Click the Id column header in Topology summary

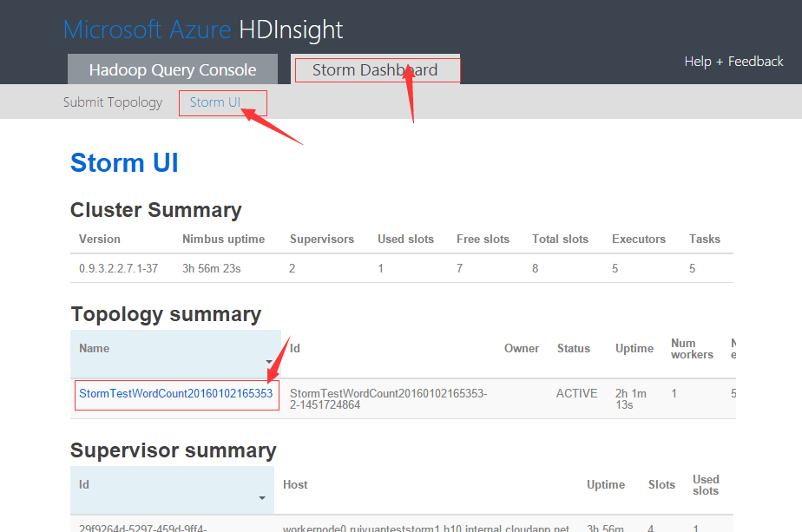pos(295,349)
